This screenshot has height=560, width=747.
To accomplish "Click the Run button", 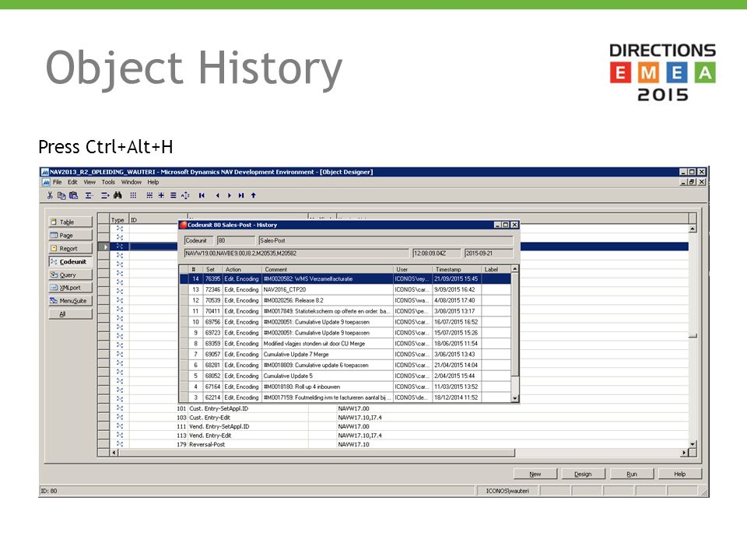I will tap(632, 474).
